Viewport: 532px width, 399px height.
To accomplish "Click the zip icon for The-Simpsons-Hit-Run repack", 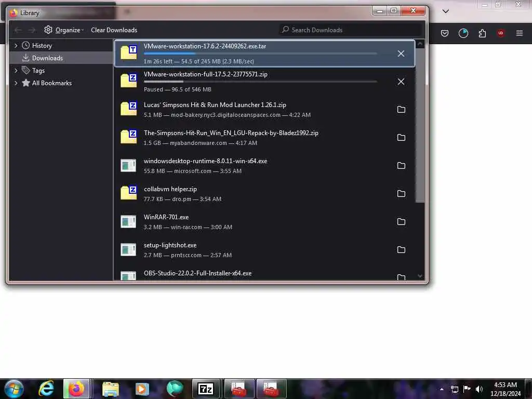I will (x=129, y=137).
